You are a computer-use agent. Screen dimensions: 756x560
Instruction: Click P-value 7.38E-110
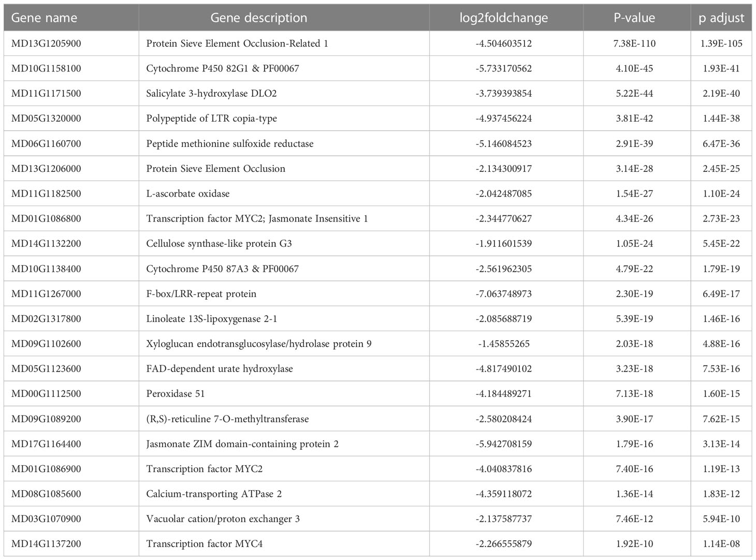[x=634, y=43]
